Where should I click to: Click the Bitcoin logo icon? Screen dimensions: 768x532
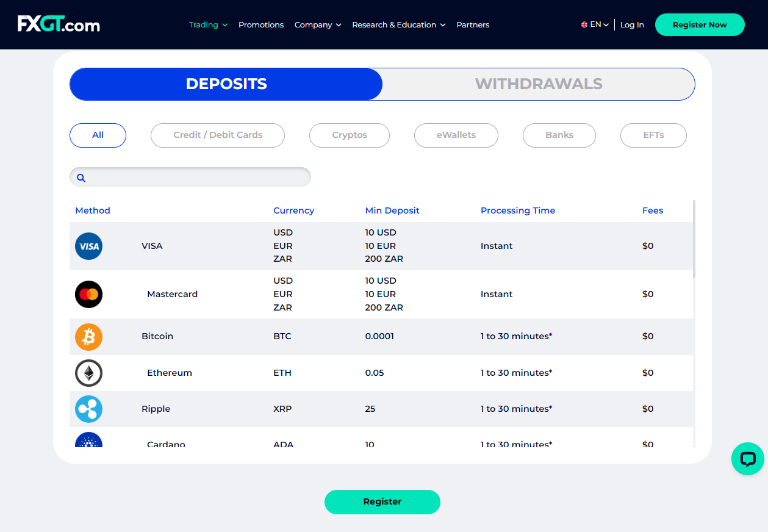coord(88,337)
